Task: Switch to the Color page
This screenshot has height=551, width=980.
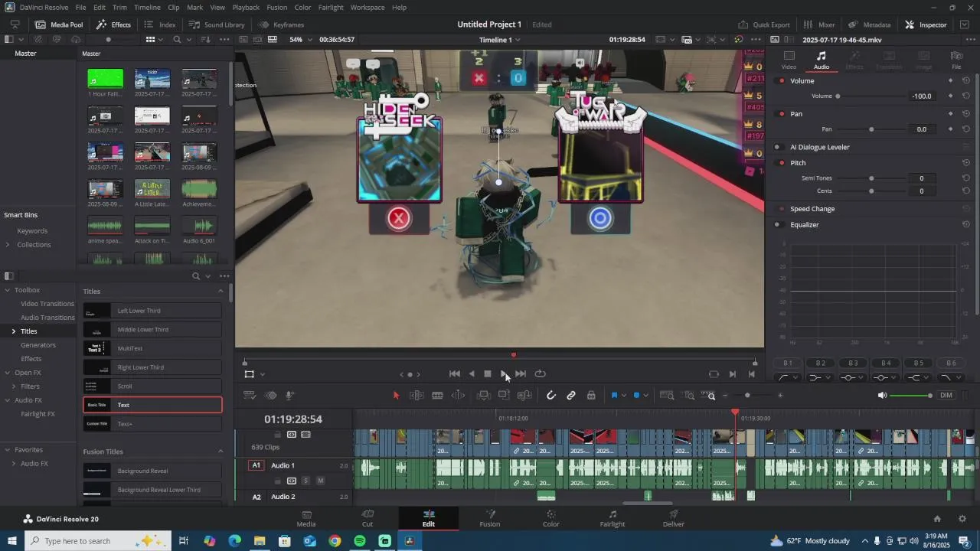Action: 551,518
